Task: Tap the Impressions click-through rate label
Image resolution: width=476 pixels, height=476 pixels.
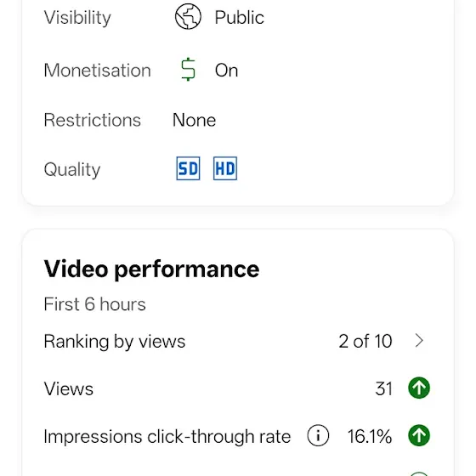Action: 167,437
